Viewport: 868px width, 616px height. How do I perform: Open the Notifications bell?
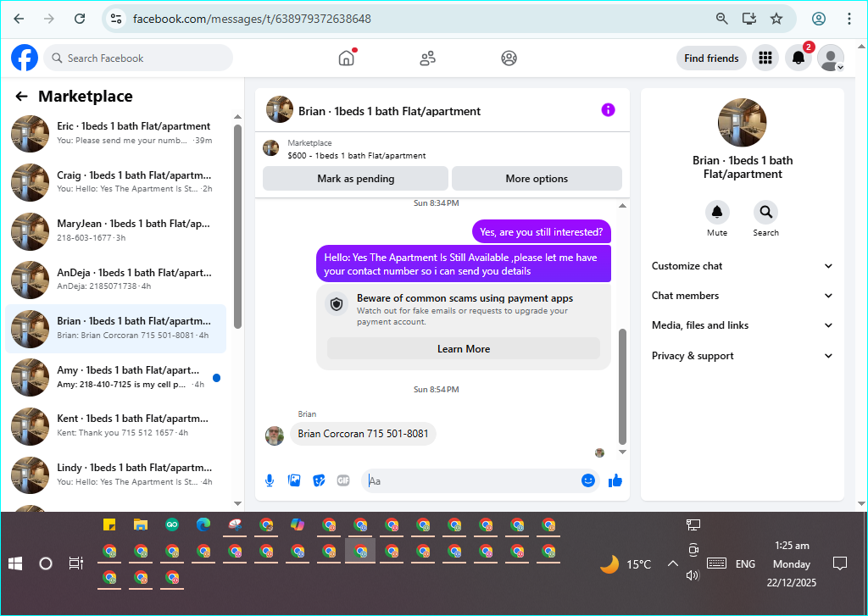click(798, 58)
